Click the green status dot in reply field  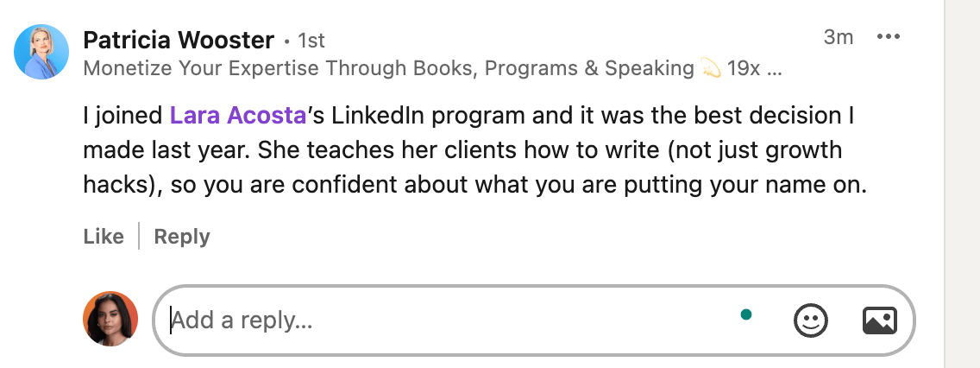click(x=746, y=314)
